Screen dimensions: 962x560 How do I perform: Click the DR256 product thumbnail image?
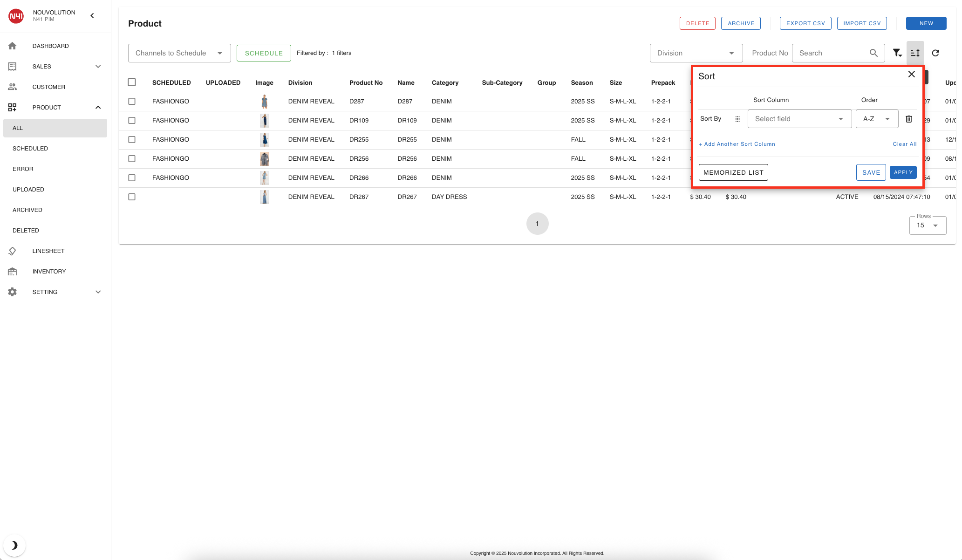point(265,159)
